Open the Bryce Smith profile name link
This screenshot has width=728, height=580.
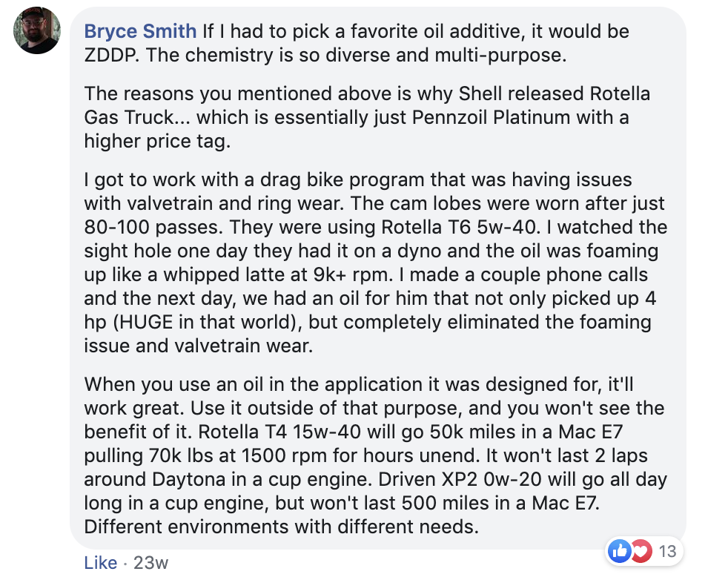140,32
